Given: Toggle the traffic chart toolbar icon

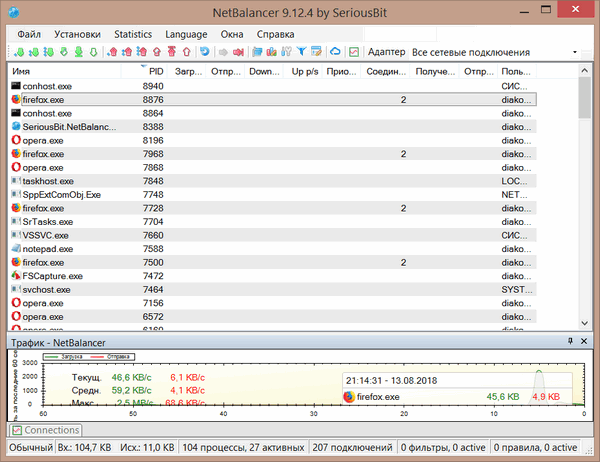Looking at the screenshot, I should coord(354,52).
